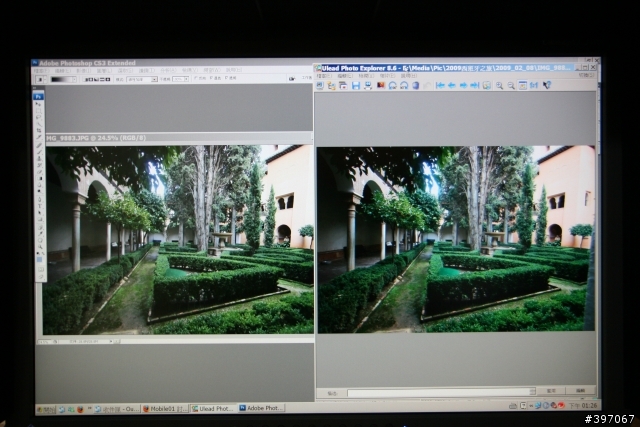
Task: Click the Bridge icon in Photoshop options bar
Action: point(292,79)
